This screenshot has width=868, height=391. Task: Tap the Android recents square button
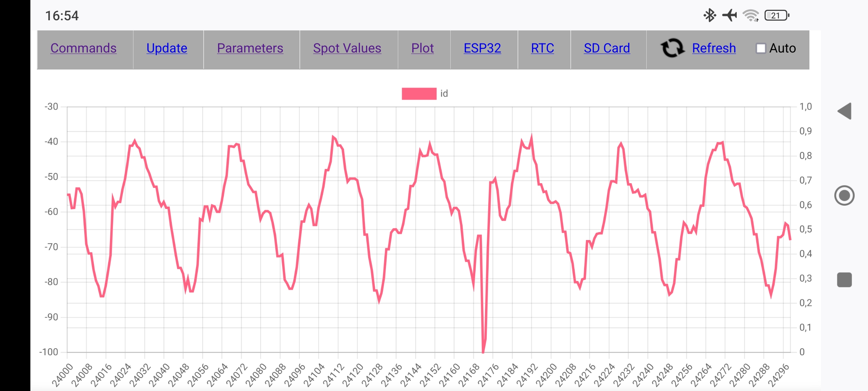click(x=844, y=280)
